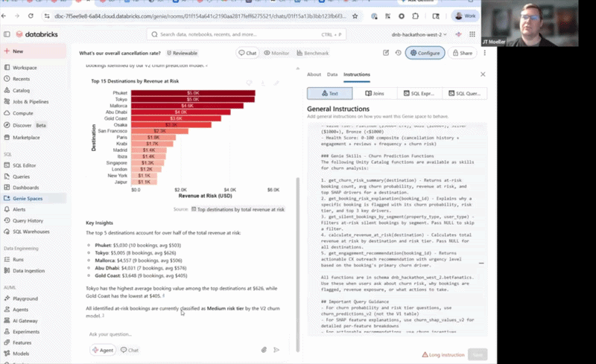The height and width of the screenshot is (364, 596).
Task: Open the Benchmark tab
Action: point(312,53)
